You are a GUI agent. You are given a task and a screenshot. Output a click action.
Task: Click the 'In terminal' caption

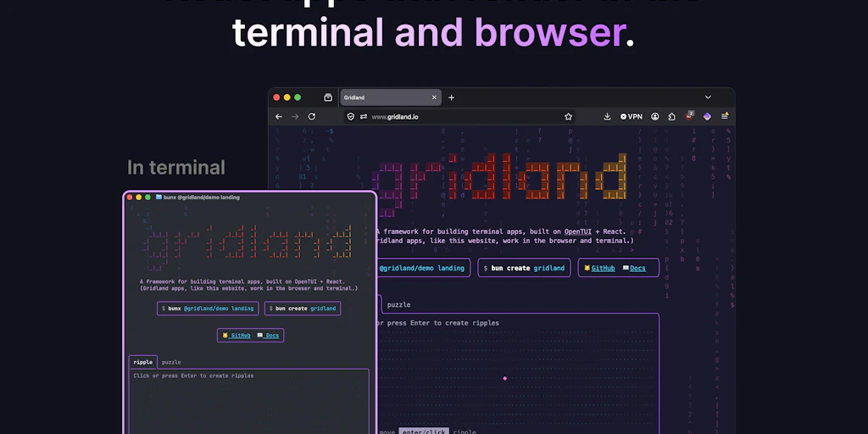pos(176,168)
